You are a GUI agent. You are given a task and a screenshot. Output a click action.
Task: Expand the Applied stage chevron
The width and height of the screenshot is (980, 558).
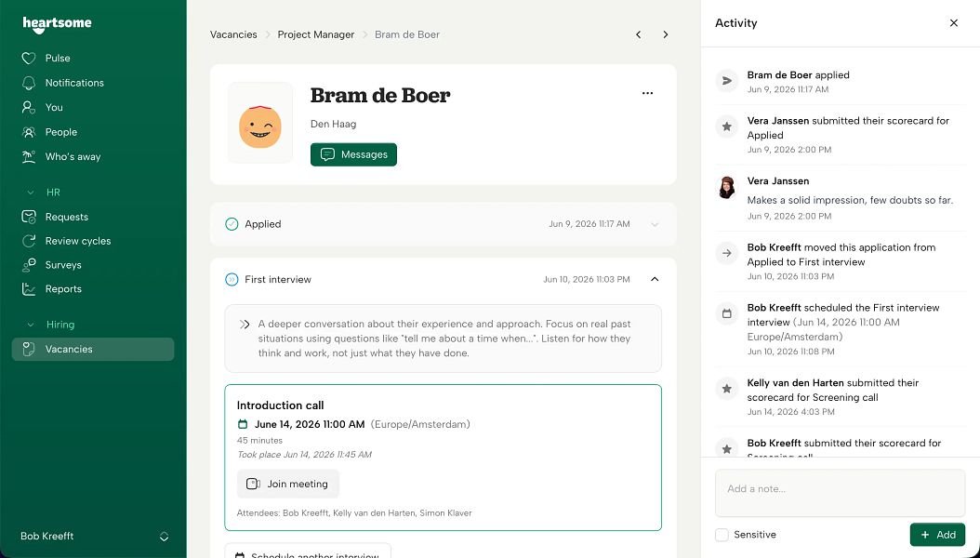tap(655, 224)
